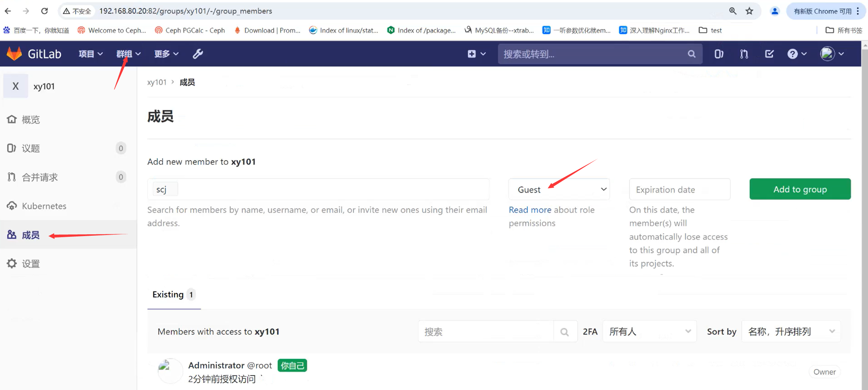This screenshot has height=390, width=868.
Task: Click the Expiration date field
Action: click(679, 189)
